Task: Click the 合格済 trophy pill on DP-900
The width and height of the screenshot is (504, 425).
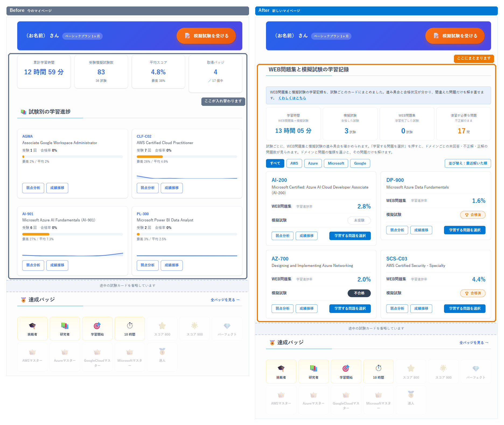Action: point(473,215)
